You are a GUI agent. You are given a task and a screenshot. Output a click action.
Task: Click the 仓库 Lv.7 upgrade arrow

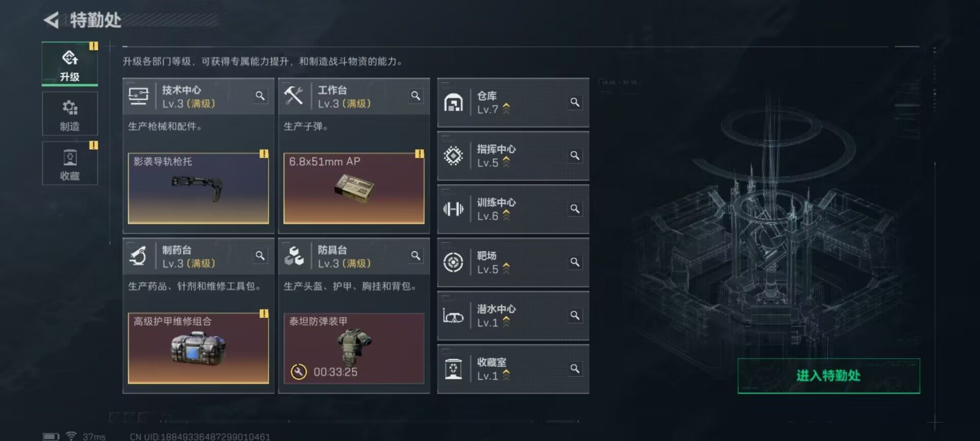[x=506, y=109]
